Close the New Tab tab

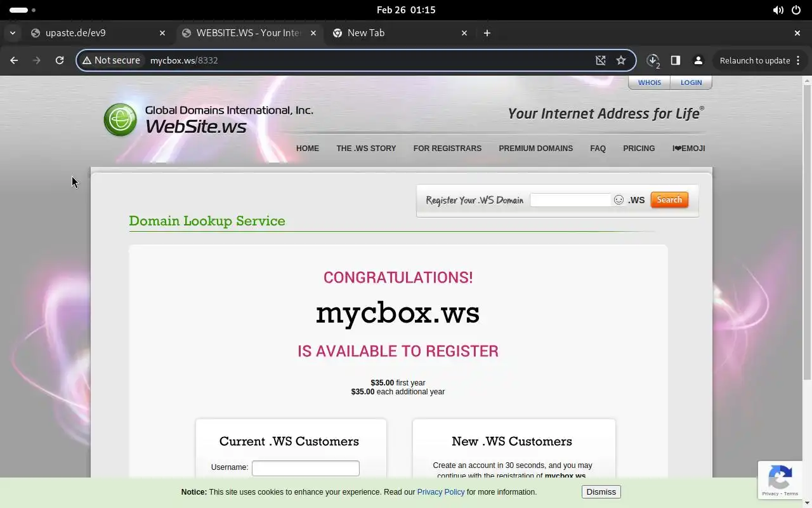(x=464, y=33)
